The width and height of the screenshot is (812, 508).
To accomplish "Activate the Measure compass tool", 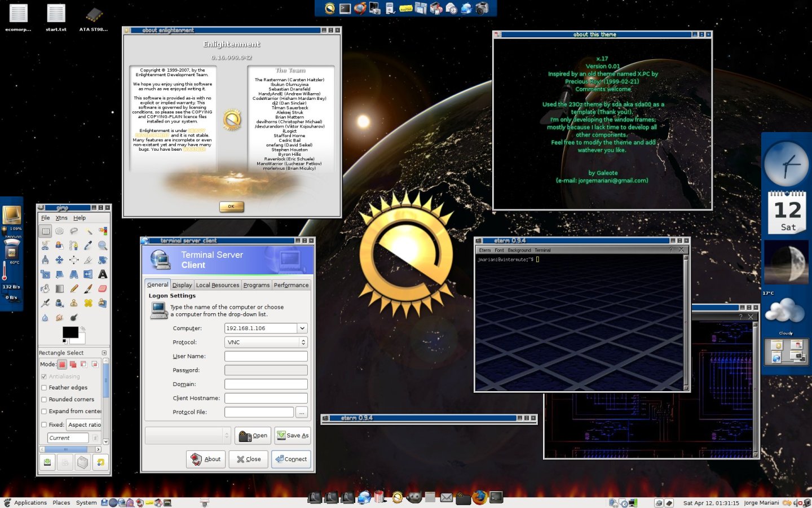I will point(45,260).
